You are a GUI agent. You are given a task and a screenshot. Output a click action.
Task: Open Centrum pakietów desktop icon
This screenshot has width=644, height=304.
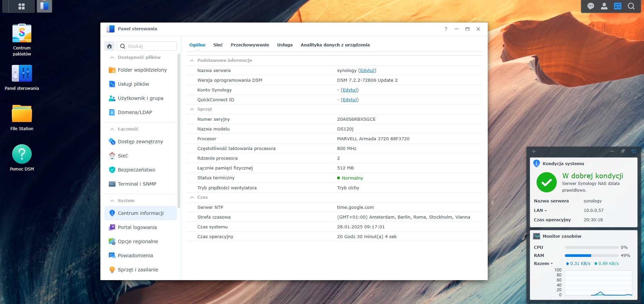click(x=22, y=34)
